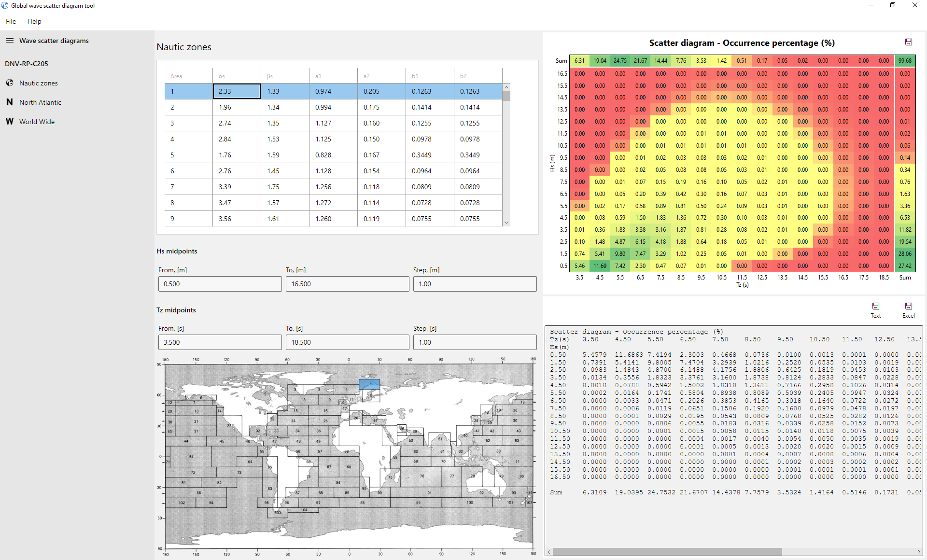
Task: Select Nautic zones in the sidebar
Action: pyautogui.click(x=39, y=83)
